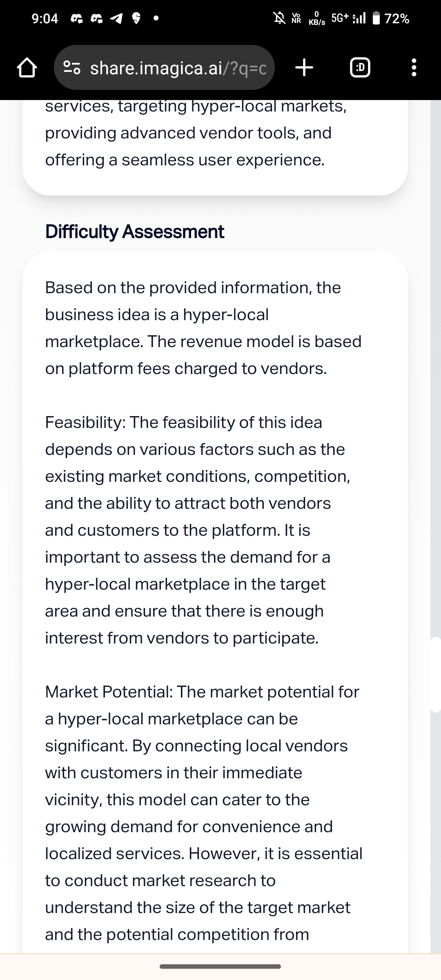Image resolution: width=441 pixels, height=980 pixels.
Task: Tap the first Discord notification icon
Action: (x=77, y=18)
